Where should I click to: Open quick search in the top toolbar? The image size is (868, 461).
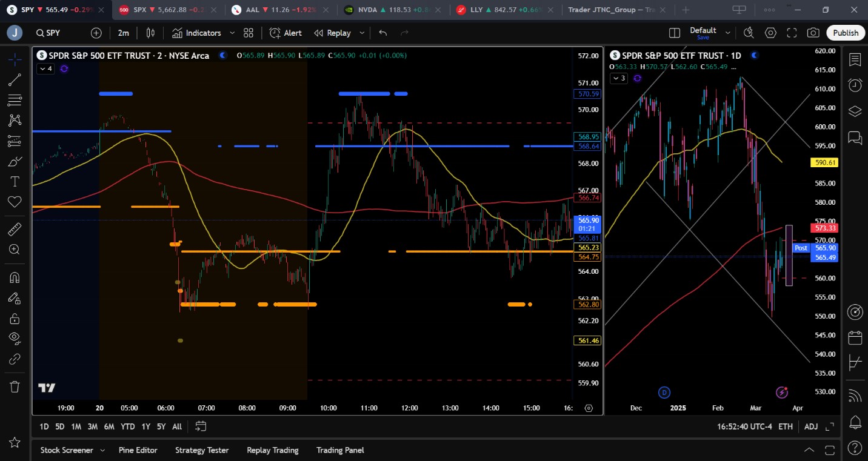tap(749, 33)
